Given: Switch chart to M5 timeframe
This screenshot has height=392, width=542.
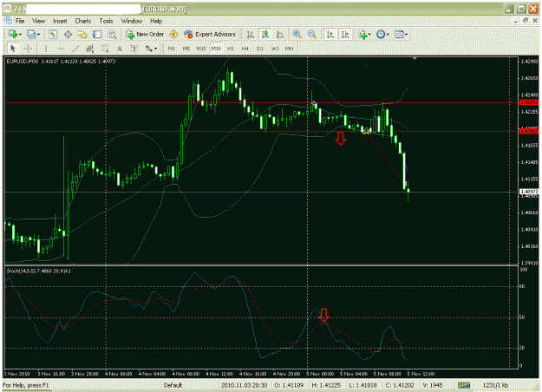Looking at the screenshot, I should point(186,49).
